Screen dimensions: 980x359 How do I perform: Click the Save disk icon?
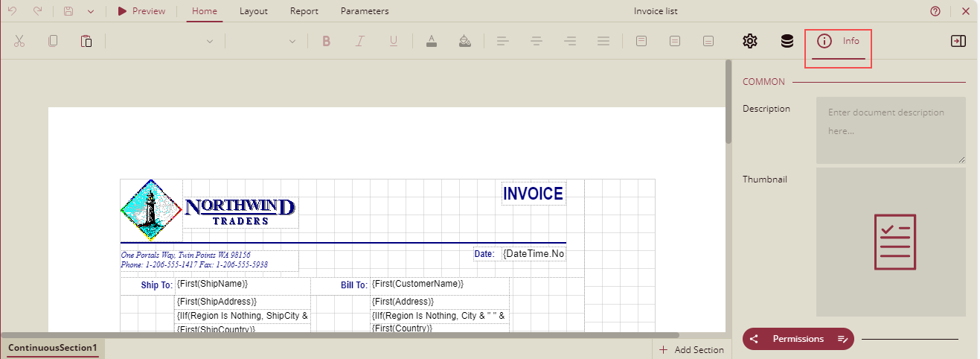[68, 11]
